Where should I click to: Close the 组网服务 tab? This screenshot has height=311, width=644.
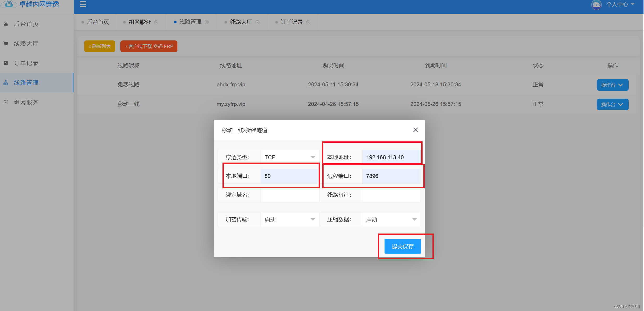[x=156, y=22]
